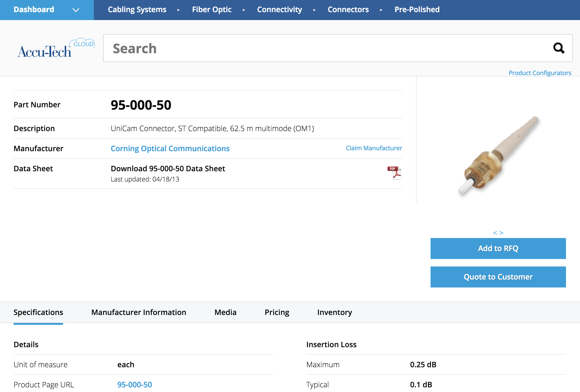This screenshot has width=580, height=392.
Task: Click the Claim Manufacturer link
Action: pyautogui.click(x=374, y=148)
